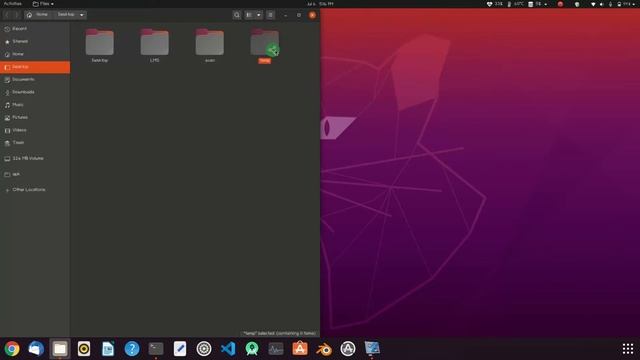Click the Music note icon in the sidebar
The image size is (640, 360).
[7, 105]
